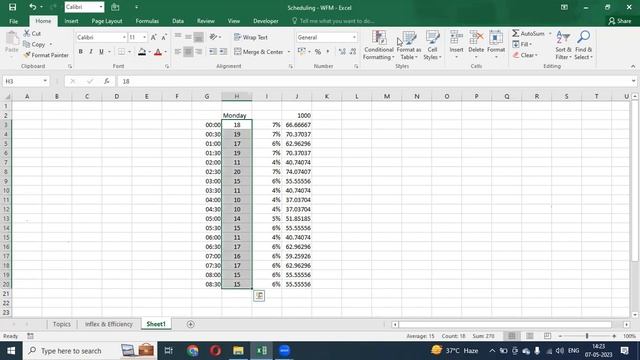Switch to the Page Layout ribbon tab
The image size is (640, 360).
coord(107,21)
